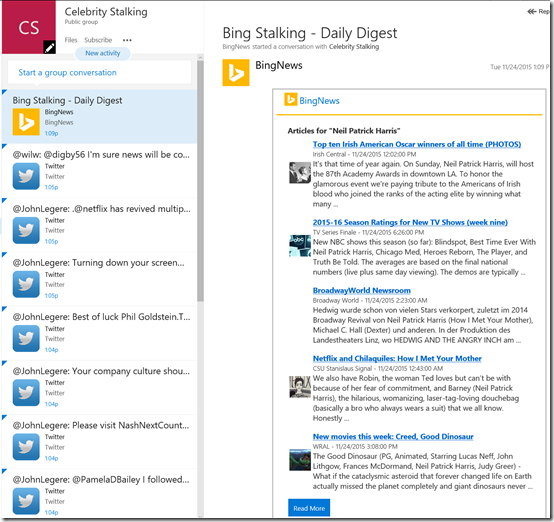Click the blue Read More button

[309, 508]
